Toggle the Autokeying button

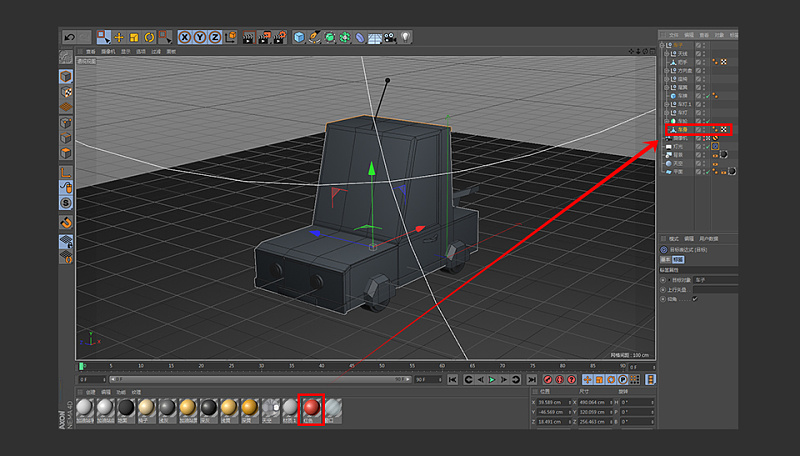[x=559, y=380]
